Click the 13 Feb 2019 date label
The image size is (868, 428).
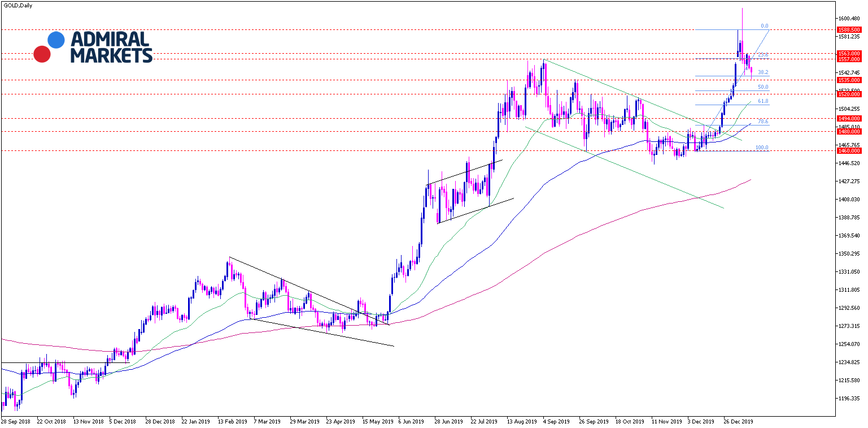click(x=233, y=422)
